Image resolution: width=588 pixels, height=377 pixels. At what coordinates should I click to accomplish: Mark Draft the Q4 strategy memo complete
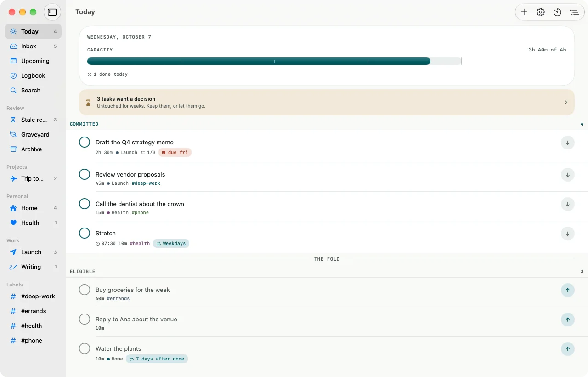click(x=85, y=142)
